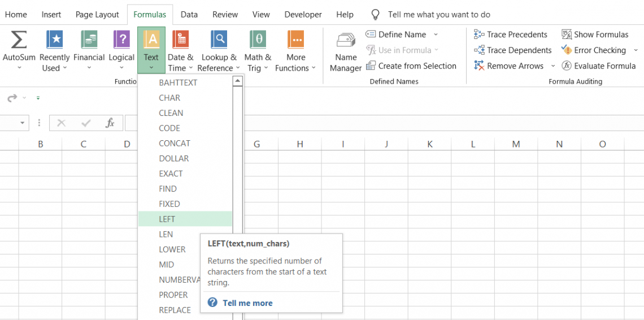Choose the PROPER function in the list

[173, 295]
